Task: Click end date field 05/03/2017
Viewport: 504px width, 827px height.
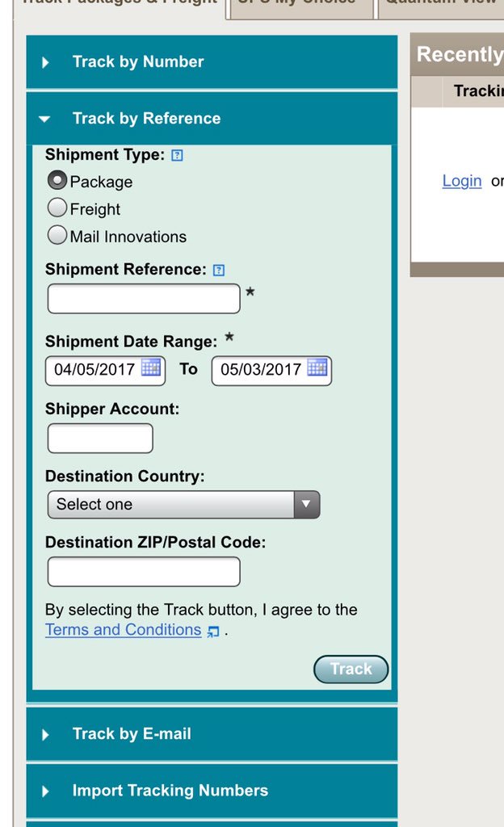Action: (x=271, y=370)
